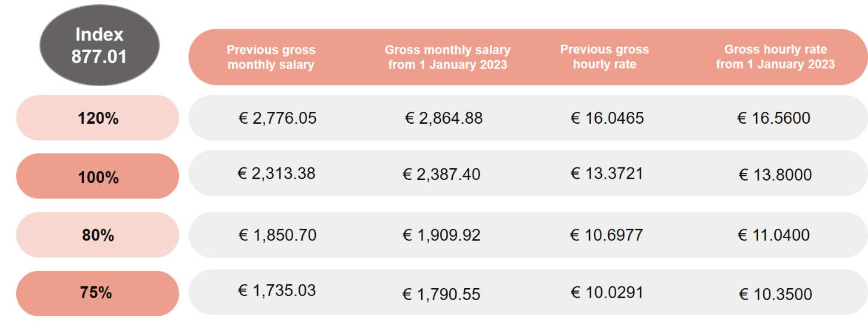This screenshot has width=868, height=330.
Task: Click the € 2,313.38 salary value
Action: tap(277, 173)
